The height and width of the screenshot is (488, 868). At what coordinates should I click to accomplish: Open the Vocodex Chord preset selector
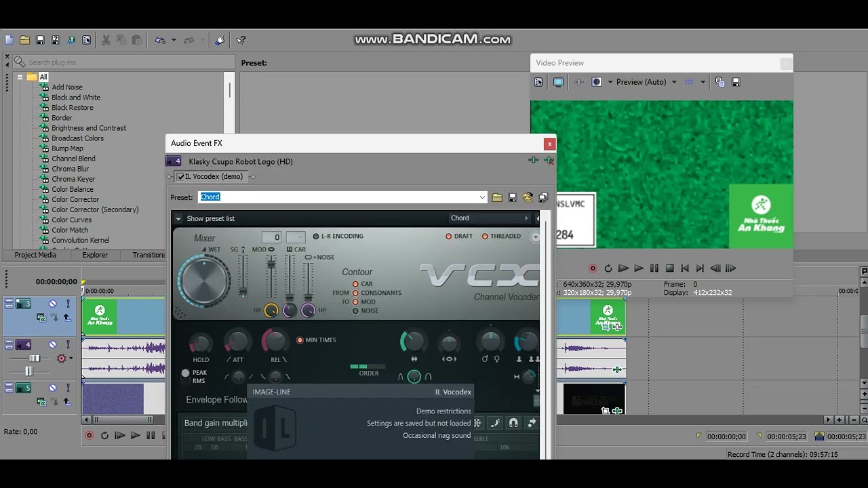490,218
